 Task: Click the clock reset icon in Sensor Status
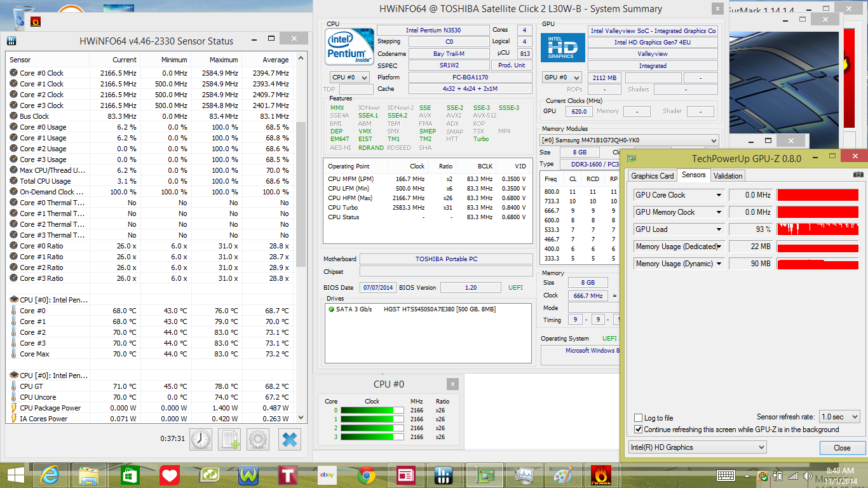pyautogui.click(x=200, y=439)
